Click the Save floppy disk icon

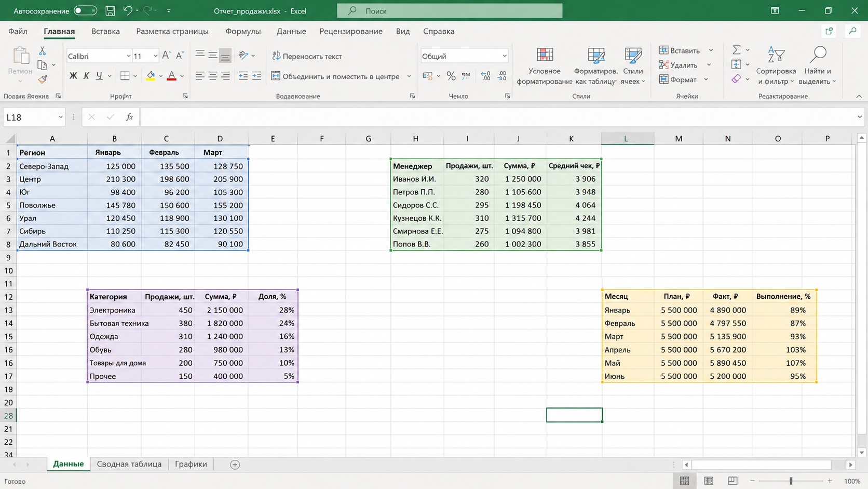110,10
